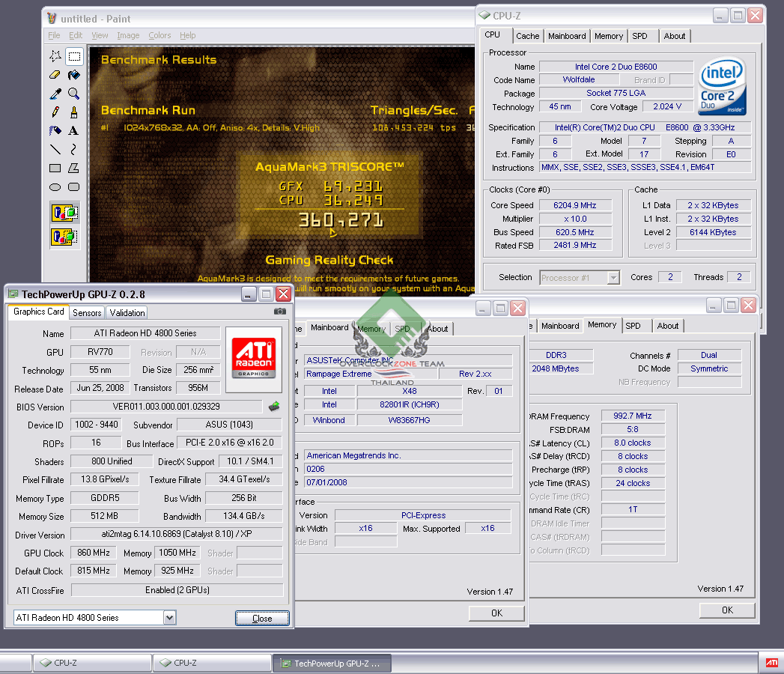
Task: Choose the transparent selection mode option in Paint
Action: pyautogui.click(x=65, y=236)
